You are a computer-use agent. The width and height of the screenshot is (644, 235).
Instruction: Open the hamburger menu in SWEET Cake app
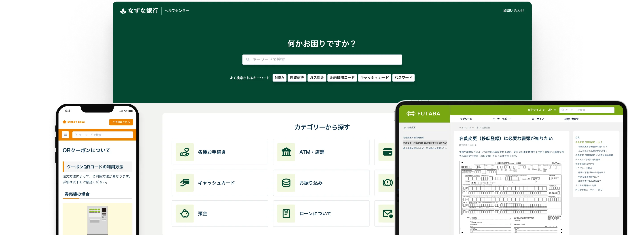click(65, 135)
